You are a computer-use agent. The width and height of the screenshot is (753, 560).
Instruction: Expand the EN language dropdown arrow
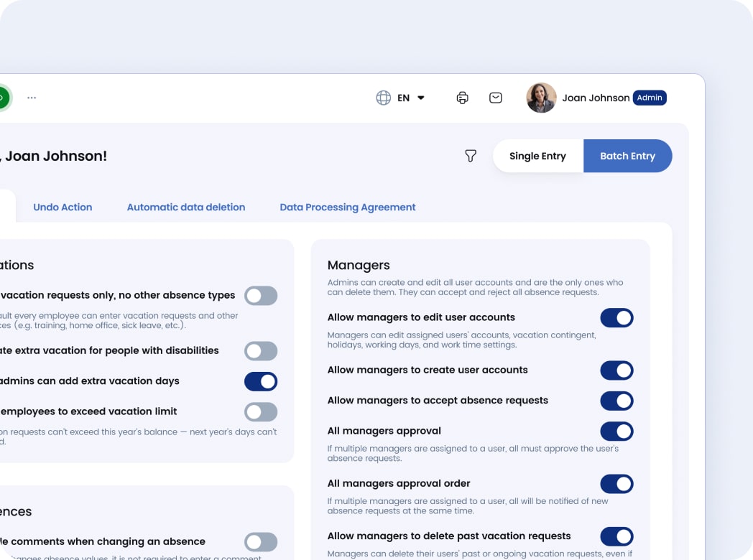pyautogui.click(x=421, y=98)
